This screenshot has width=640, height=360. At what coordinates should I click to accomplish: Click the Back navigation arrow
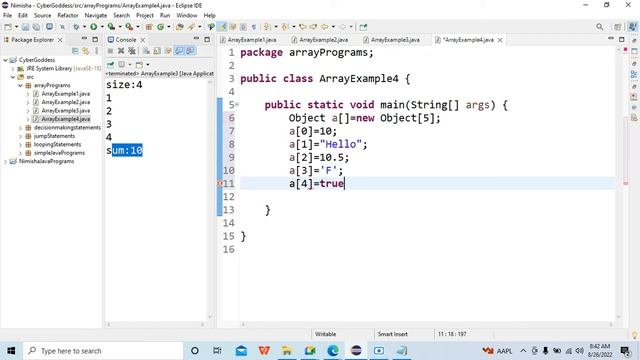(x=324, y=27)
